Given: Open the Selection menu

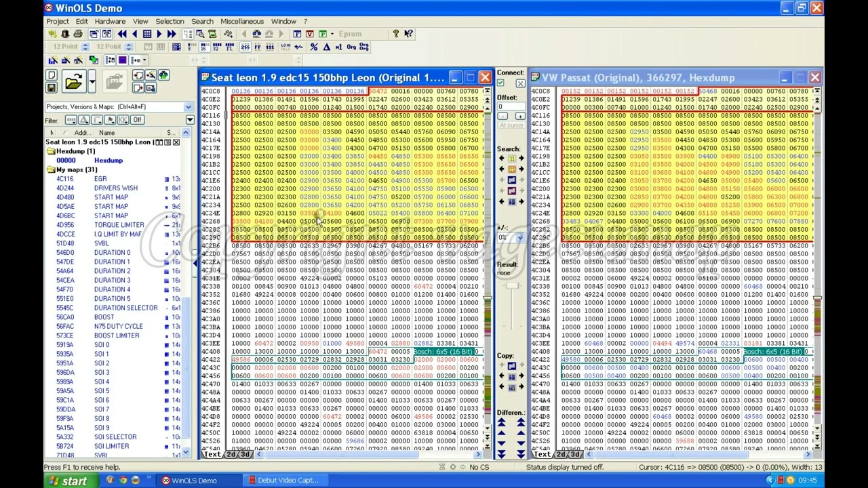Looking at the screenshot, I should (x=170, y=21).
